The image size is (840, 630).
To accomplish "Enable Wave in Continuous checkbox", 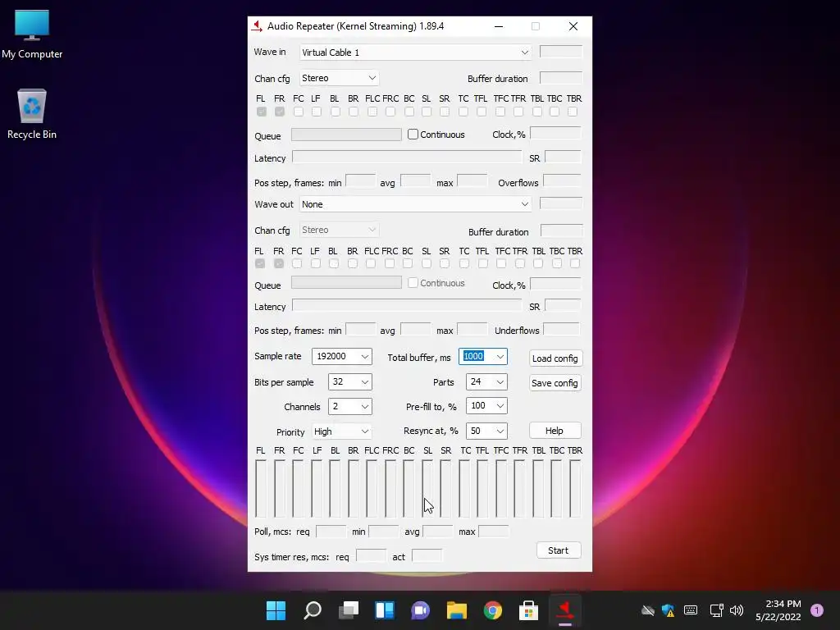I will [413, 135].
